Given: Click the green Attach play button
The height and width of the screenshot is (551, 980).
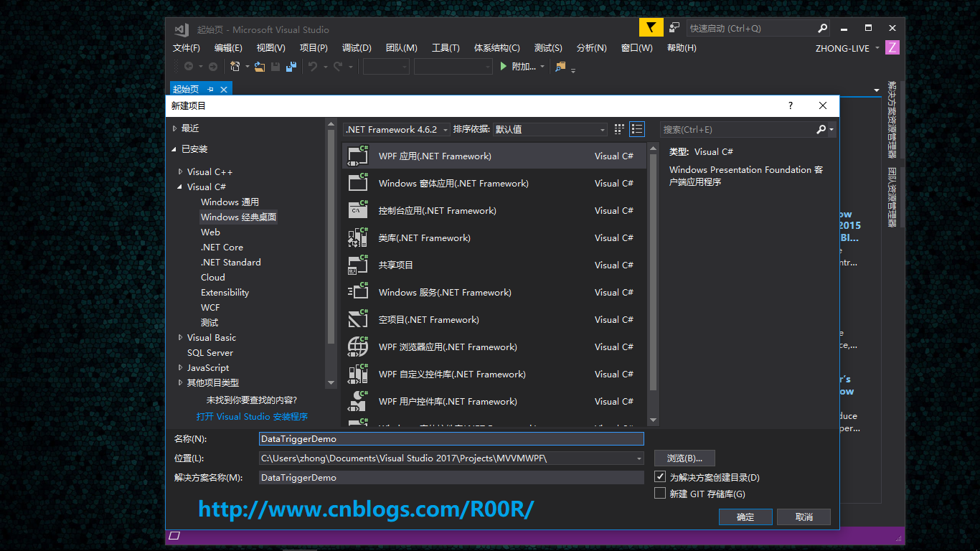Looking at the screenshot, I should 504,66.
